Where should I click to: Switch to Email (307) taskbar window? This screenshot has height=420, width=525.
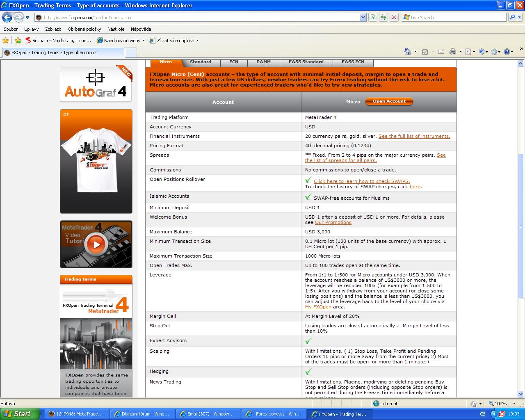(x=208, y=414)
